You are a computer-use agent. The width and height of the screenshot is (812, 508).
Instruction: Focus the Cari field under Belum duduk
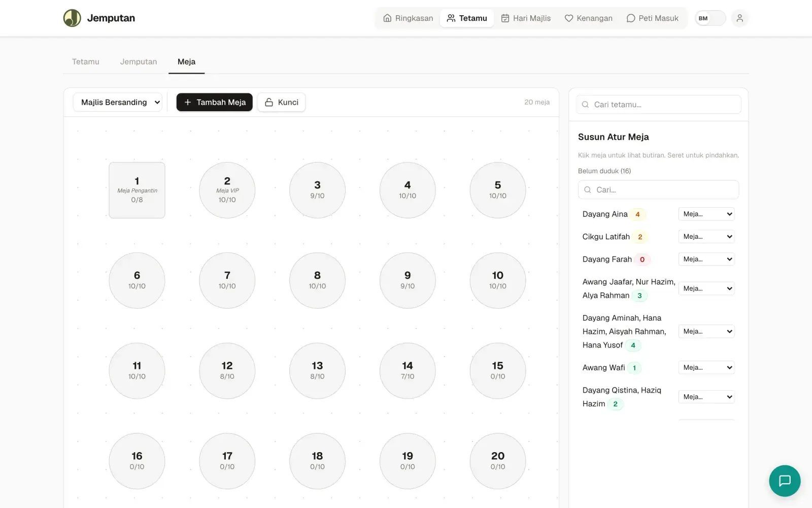658,189
